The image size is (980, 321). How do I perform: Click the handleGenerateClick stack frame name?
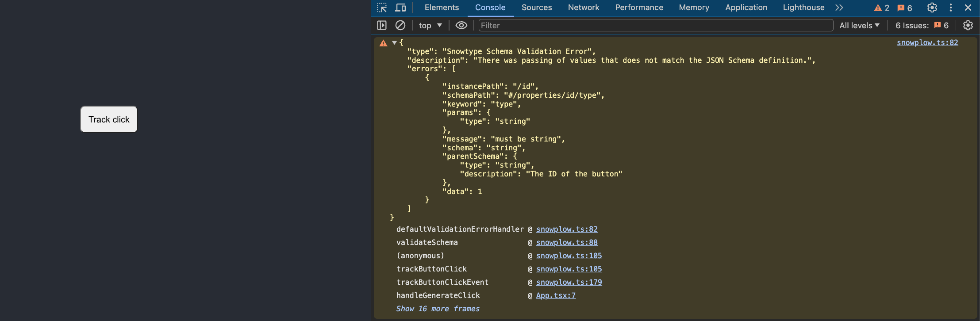(438, 295)
